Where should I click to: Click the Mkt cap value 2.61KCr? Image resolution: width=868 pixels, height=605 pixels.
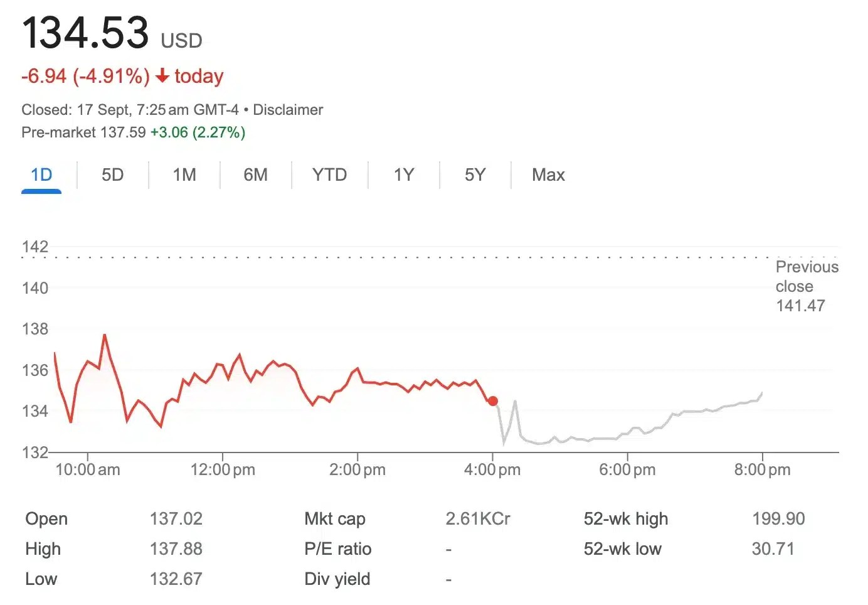tap(478, 519)
